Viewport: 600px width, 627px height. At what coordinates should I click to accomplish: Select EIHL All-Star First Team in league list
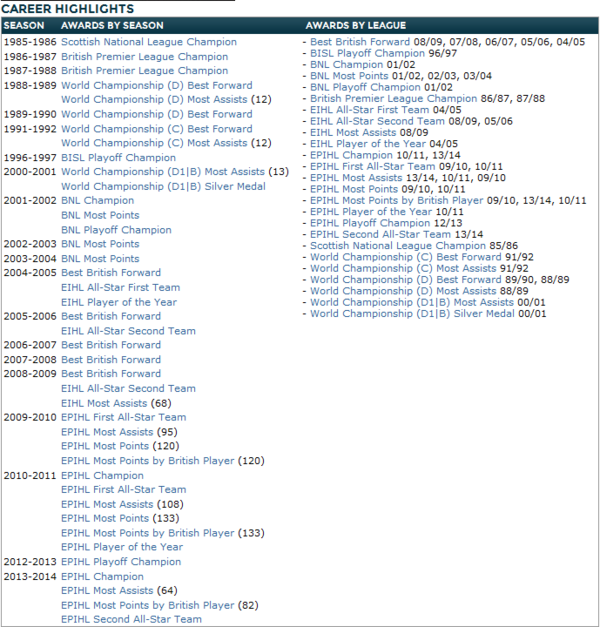coord(370,110)
